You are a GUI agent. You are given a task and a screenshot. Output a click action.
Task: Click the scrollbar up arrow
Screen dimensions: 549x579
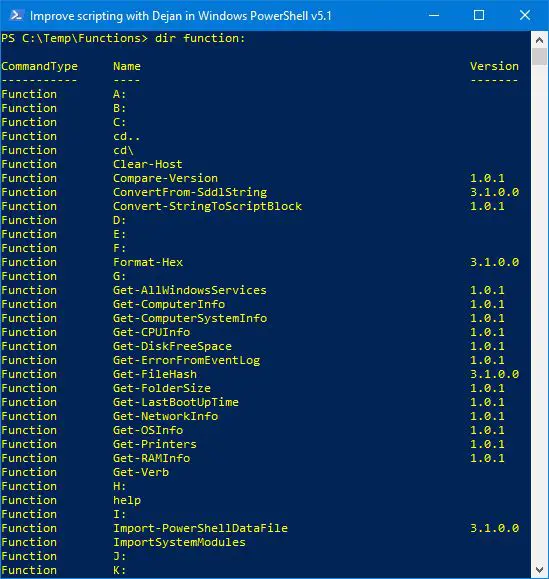tap(539, 40)
